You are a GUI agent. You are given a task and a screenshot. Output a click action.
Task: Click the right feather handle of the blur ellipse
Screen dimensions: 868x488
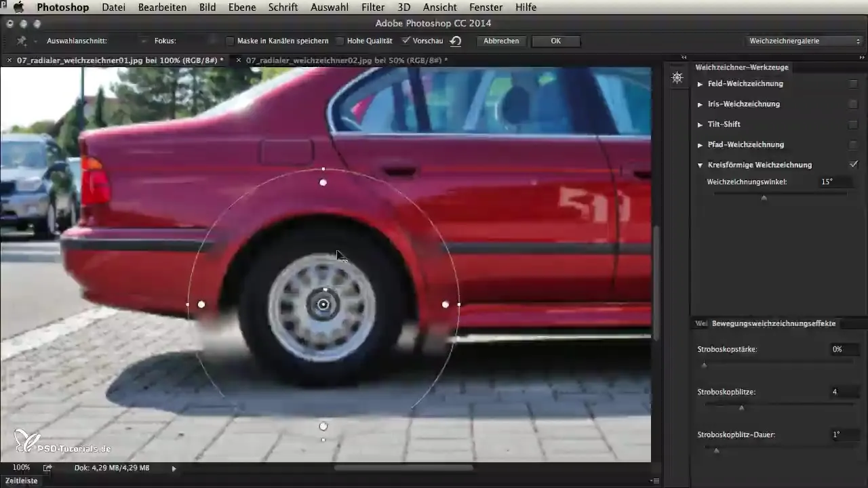pyautogui.click(x=446, y=305)
